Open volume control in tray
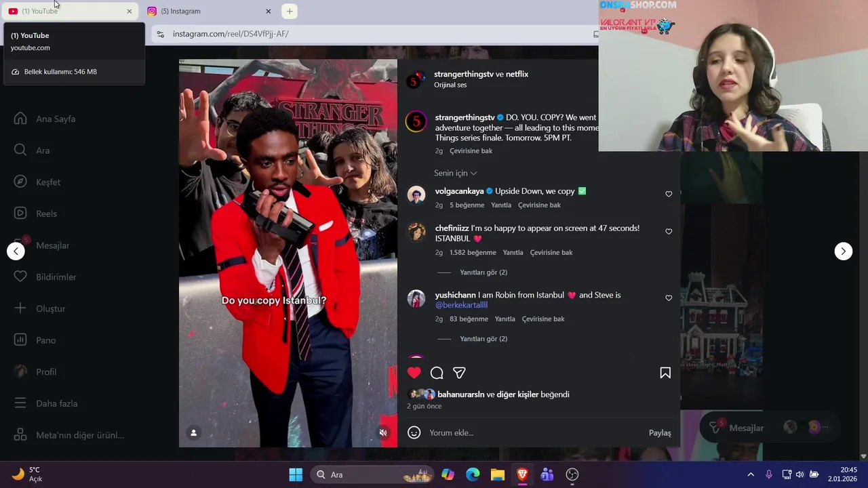 click(x=800, y=474)
